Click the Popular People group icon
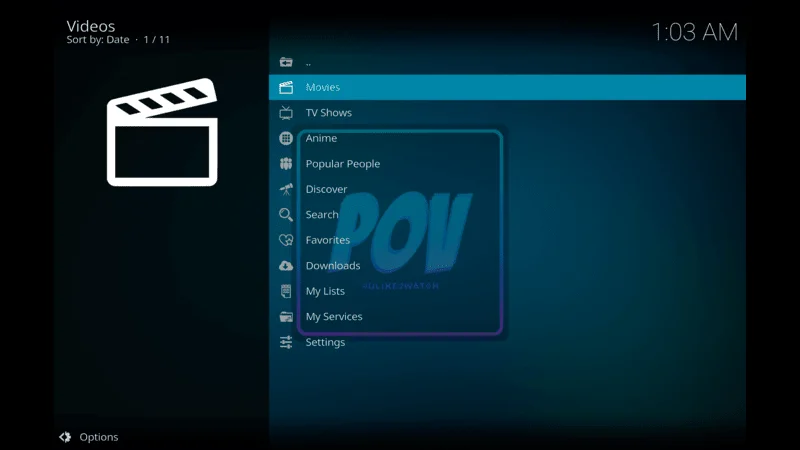 click(x=286, y=164)
